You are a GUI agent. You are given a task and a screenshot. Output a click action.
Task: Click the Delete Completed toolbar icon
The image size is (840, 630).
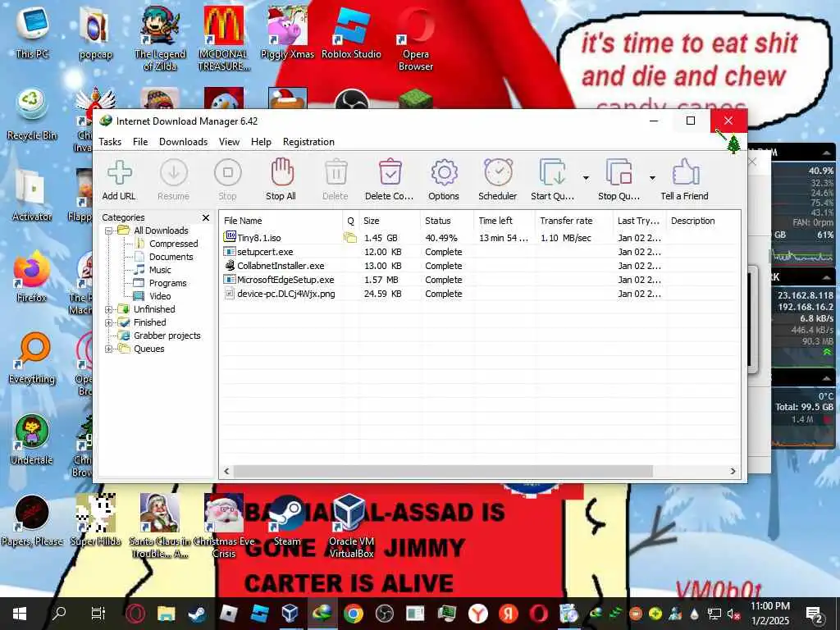(390, 172)
